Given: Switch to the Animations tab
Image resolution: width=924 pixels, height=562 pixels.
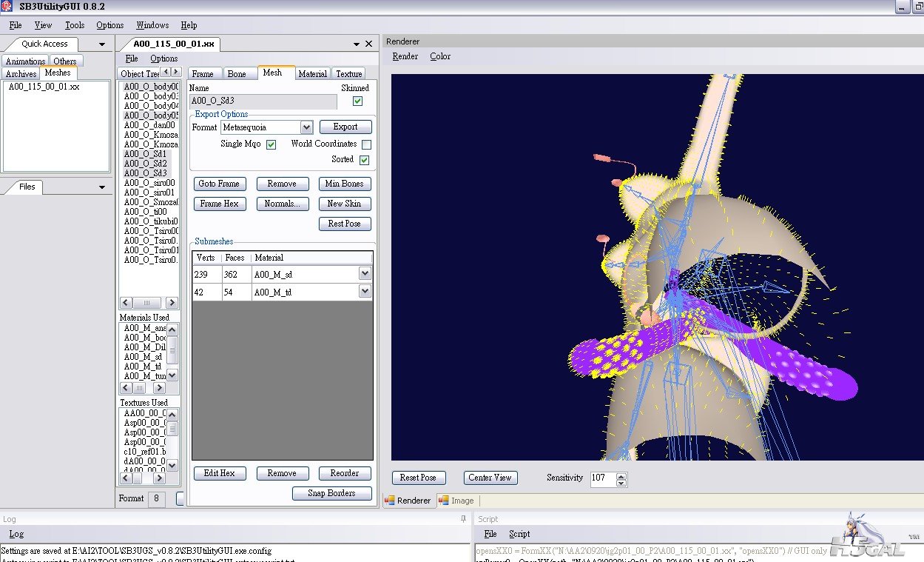Looking at the screenshot, I should tap(26, 61).
